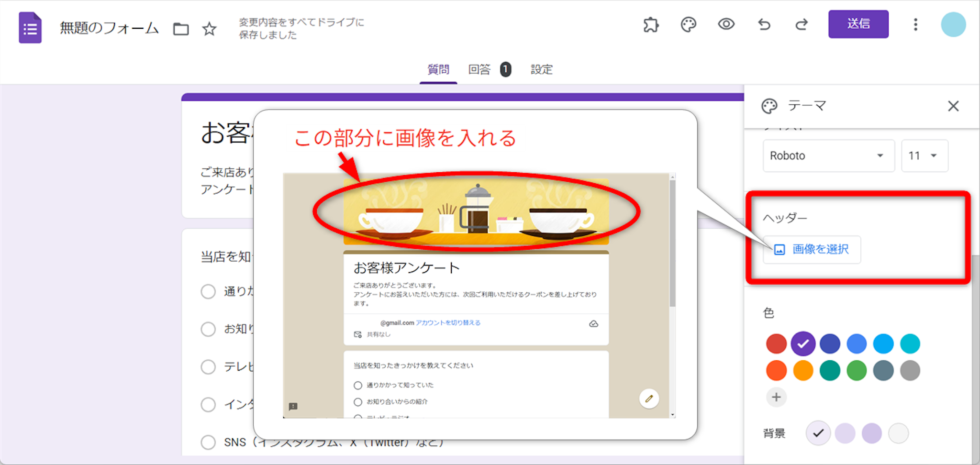Select the 通りか radio option
980x465 pixels.
pos(208,291)
